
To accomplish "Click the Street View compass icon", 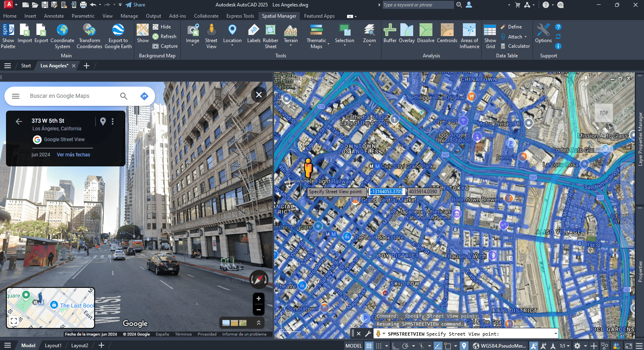I will (x=258, y=279).
